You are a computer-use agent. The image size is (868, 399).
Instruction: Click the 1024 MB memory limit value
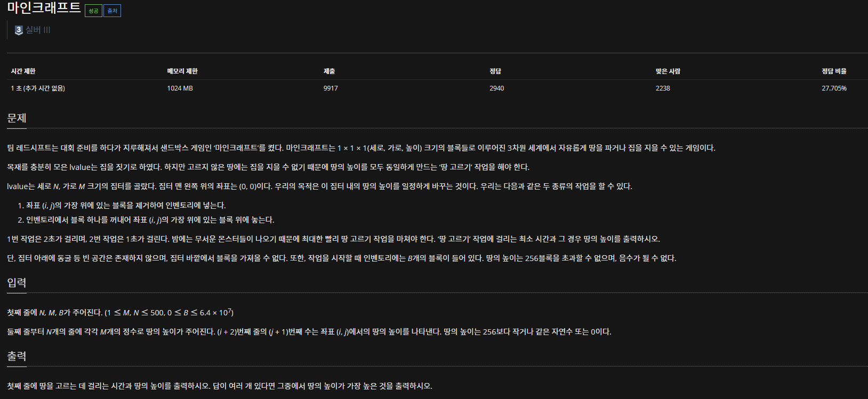[180, 88]
